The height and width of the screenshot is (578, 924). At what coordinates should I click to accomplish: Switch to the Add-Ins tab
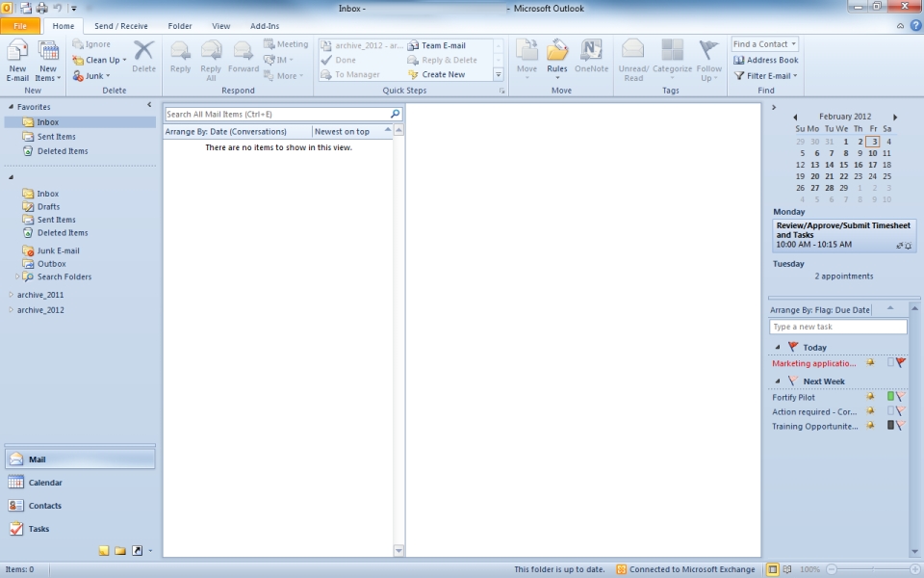(x=265, y=26)
